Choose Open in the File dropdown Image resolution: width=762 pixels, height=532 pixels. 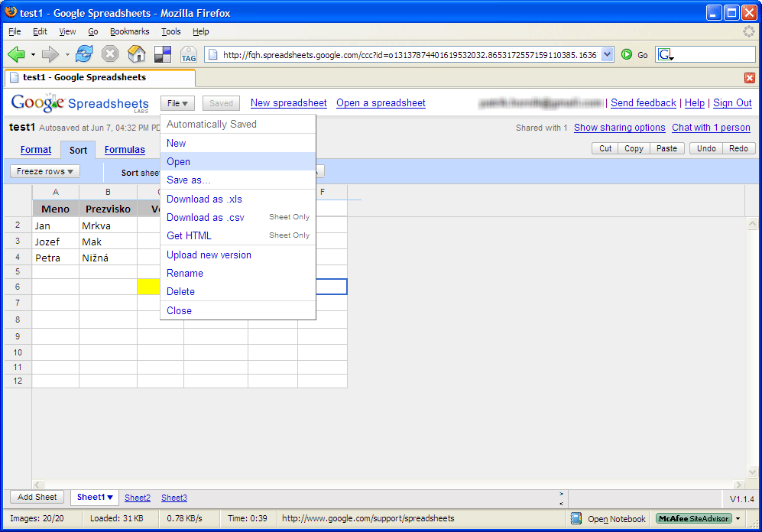click(238, 161)
